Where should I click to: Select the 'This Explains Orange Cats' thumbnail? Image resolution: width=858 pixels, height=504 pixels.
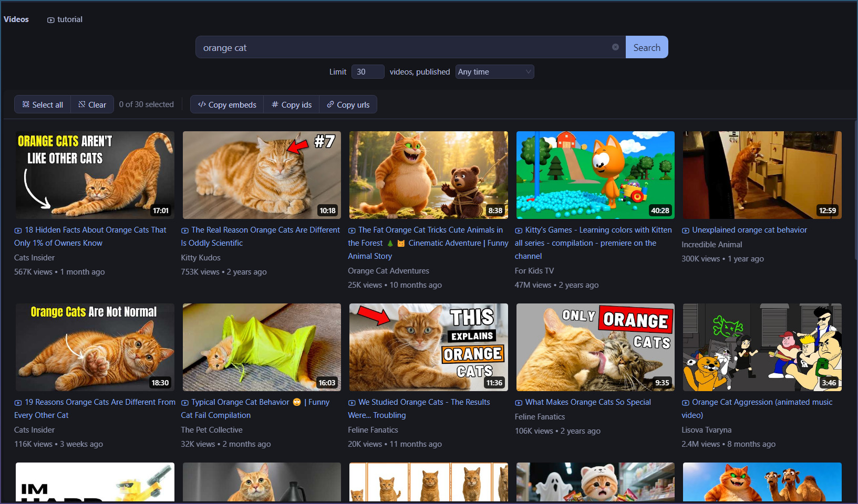(429, 347)
